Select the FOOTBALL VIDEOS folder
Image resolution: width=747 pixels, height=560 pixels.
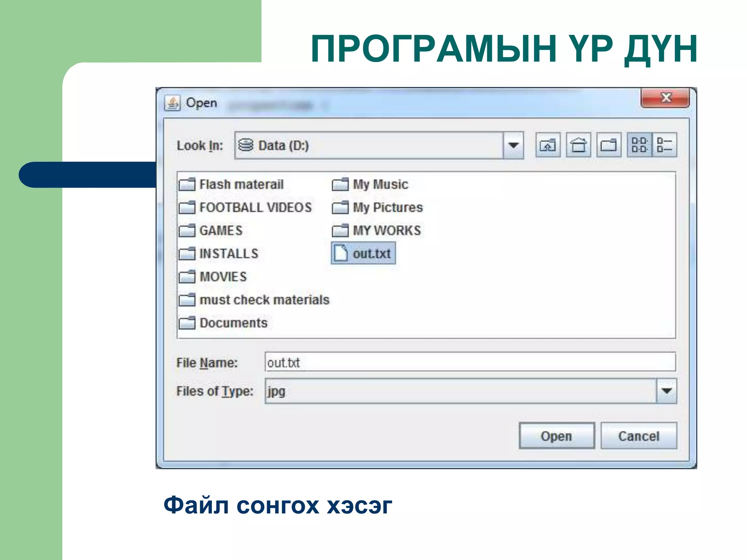point(245,207)
